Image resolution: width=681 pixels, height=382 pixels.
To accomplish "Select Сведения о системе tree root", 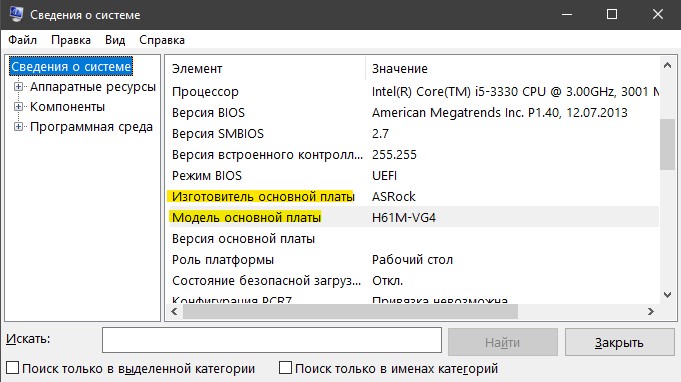I will 71,66.
